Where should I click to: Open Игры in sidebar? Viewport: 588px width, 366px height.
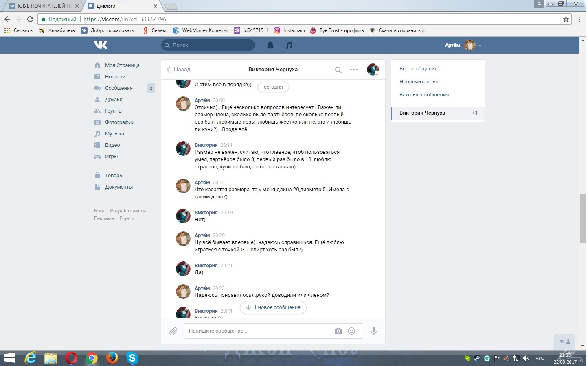point(111,156)
